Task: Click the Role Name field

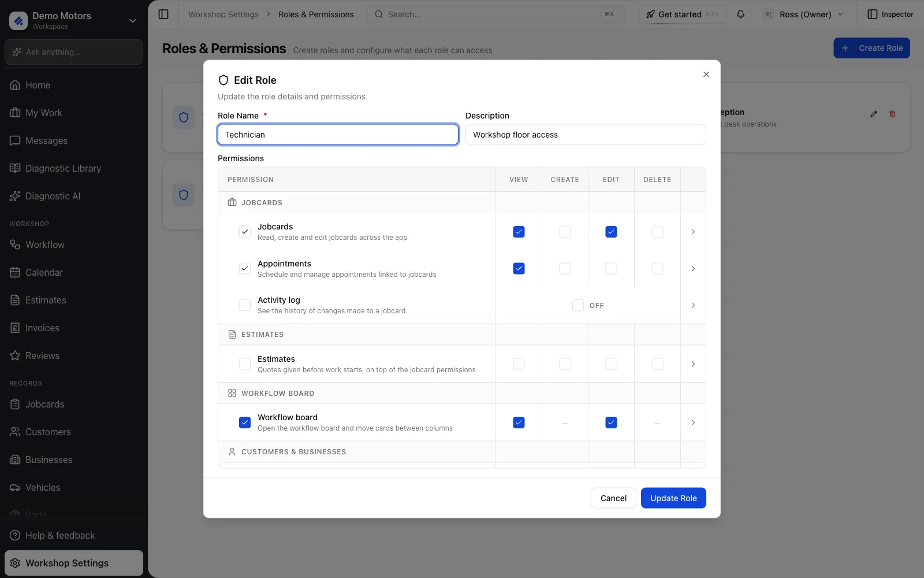Action: click(338, 135)
